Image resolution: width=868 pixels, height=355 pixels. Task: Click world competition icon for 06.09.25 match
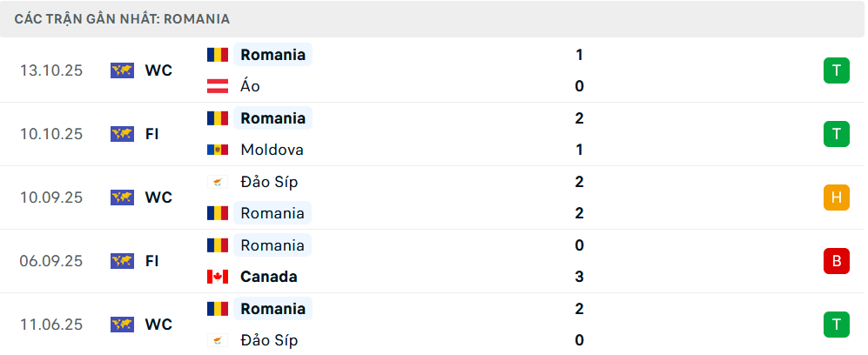(x=122, y=261)
